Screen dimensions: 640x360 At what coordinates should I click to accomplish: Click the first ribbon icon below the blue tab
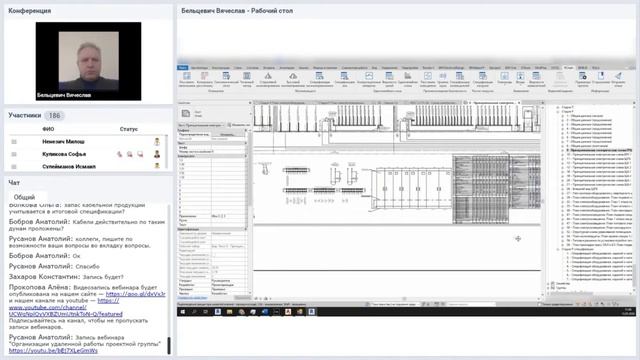click(x=187, y=76)
